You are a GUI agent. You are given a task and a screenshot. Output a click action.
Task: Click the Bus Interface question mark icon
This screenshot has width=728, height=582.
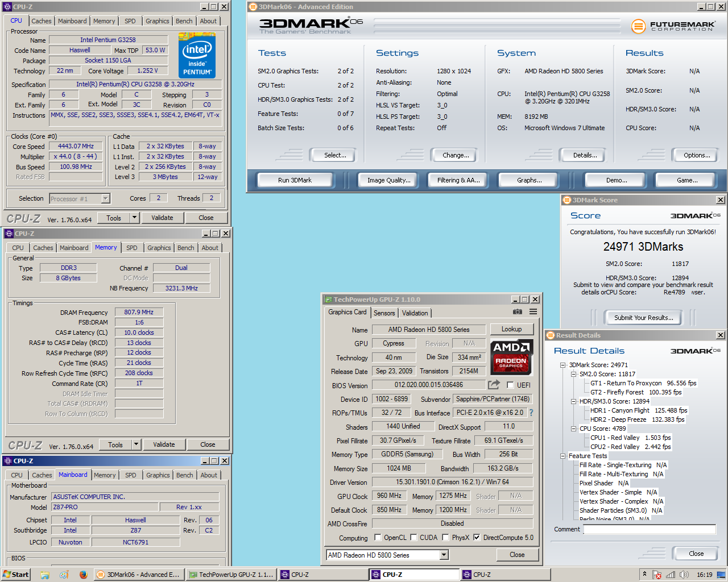[531, 413]
